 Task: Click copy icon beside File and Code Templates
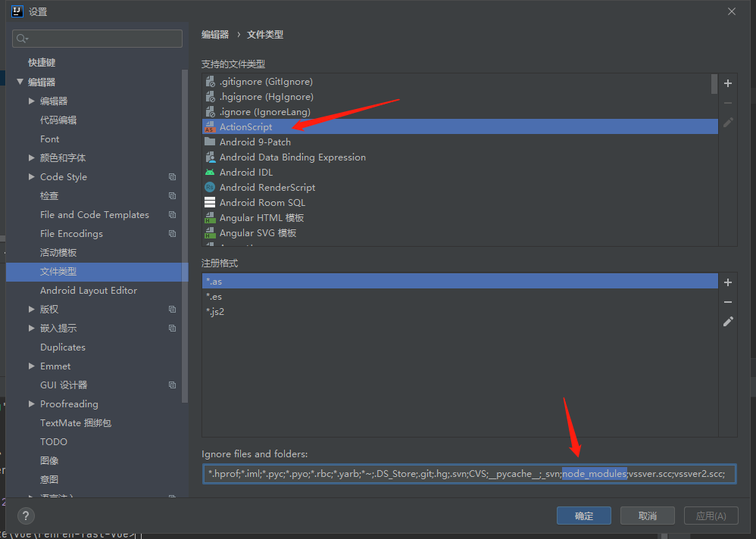click(172, 214)
